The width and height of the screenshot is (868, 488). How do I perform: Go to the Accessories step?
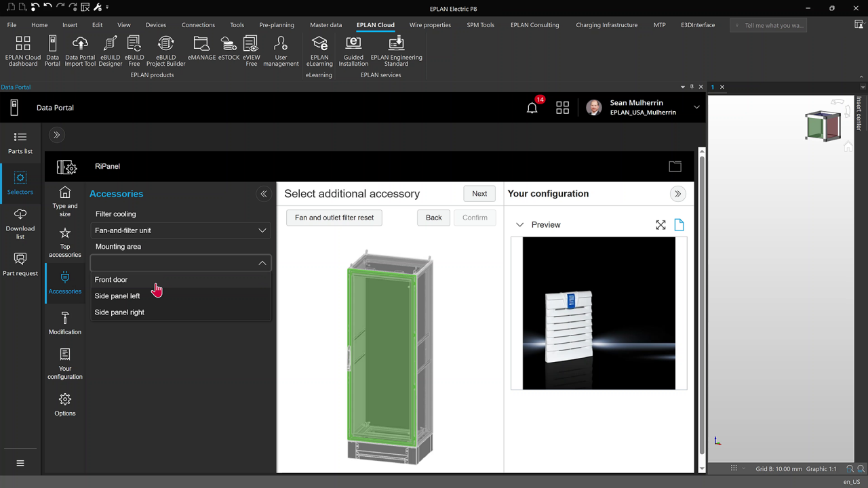(65, 282)
